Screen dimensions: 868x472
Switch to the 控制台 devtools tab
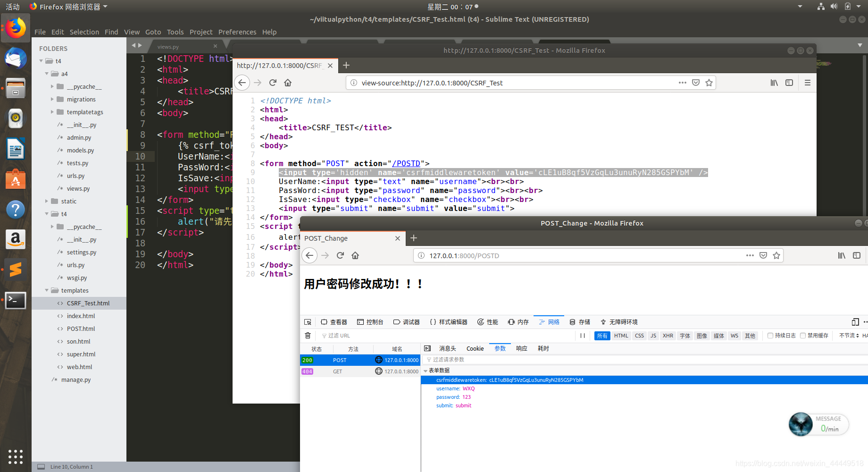click(x=370, y=322)
